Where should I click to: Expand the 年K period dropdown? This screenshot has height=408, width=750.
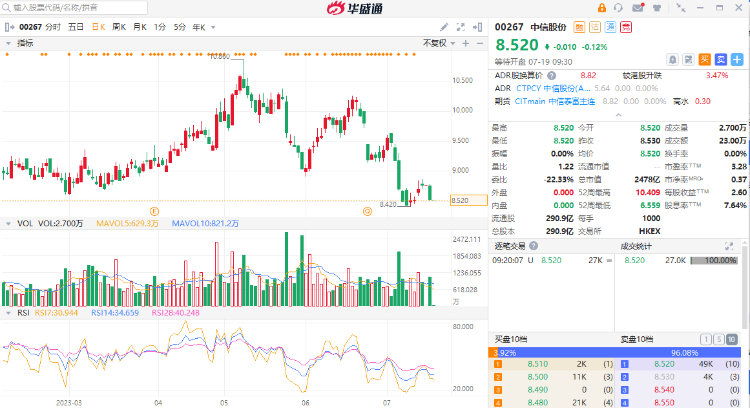coord(212,28)
